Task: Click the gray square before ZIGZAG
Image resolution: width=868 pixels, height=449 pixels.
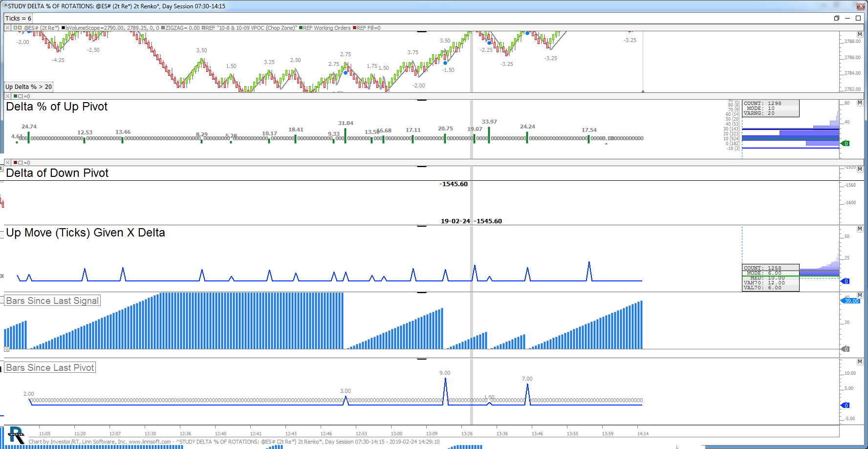Action: 163,28
